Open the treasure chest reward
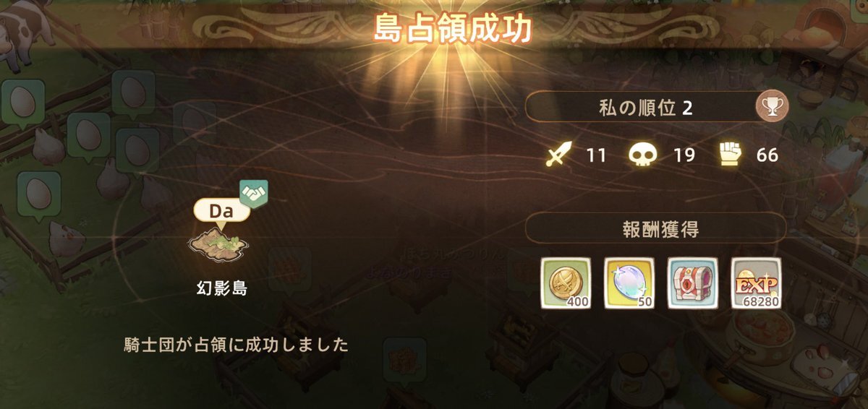This screenshot has width=868, height=409. point(693,283)
